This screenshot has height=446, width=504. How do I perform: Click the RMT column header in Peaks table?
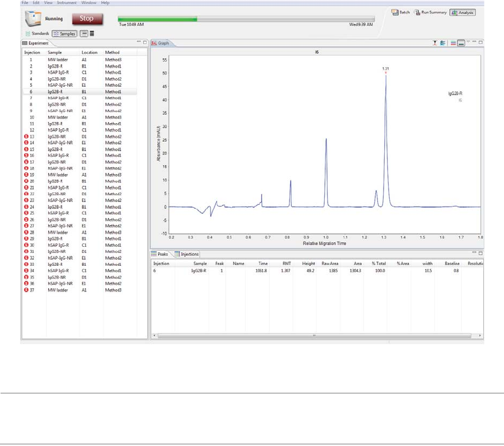click(x=287, y=264)
